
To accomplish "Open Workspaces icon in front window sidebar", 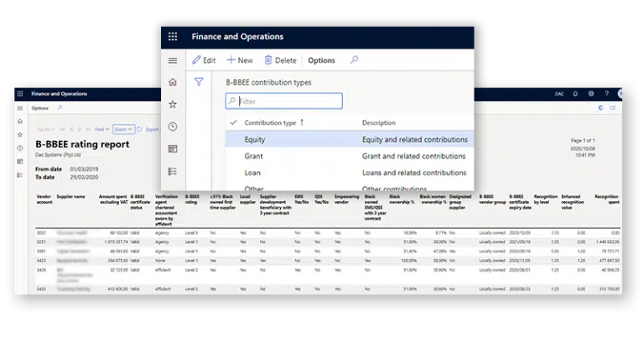I will tap(173, 148).
